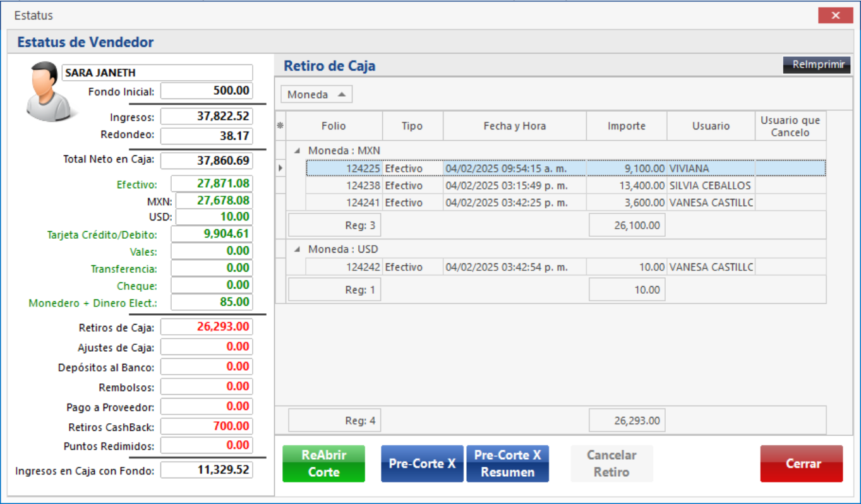Click the row indicator arrow beside folio 124225
This screenshot has width=861, height=504.
[280, 169]
